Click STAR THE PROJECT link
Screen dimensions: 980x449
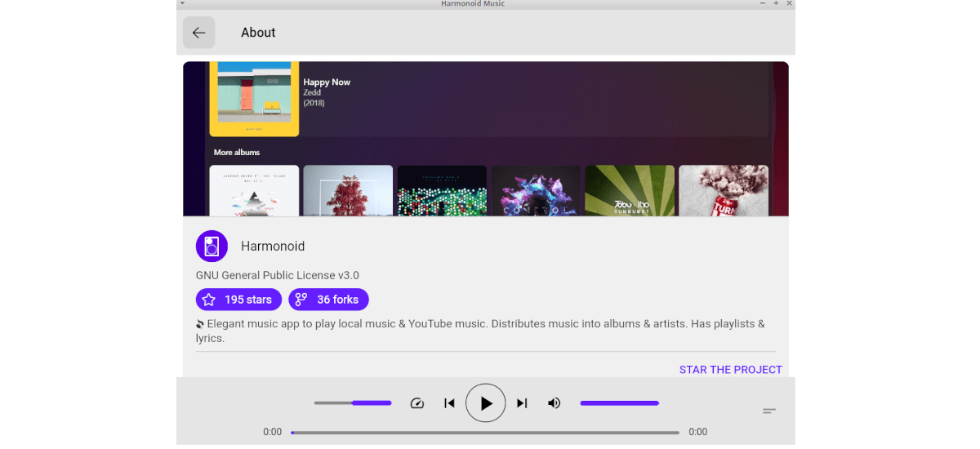click(x=731, y=370)
